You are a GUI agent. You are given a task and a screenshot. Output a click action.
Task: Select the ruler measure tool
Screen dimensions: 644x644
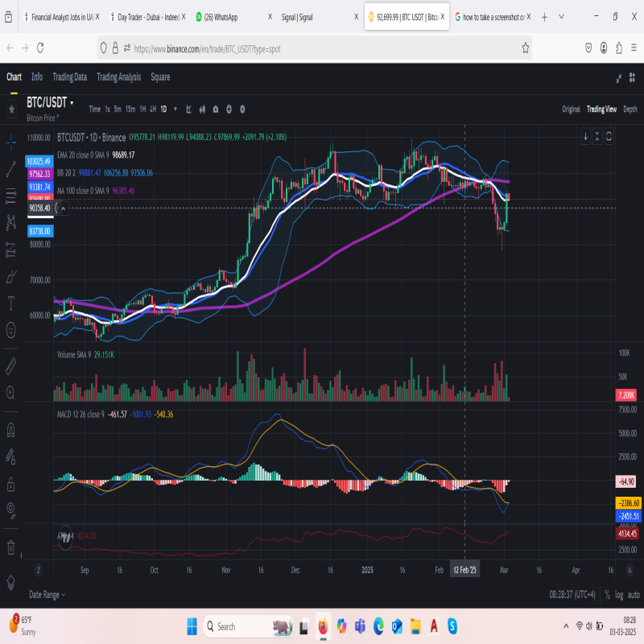(11, 366)
